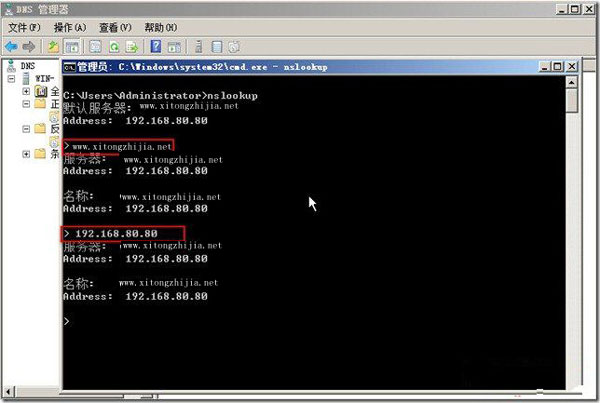Select the zone item under the 反 folder

(x=55, y=142)
